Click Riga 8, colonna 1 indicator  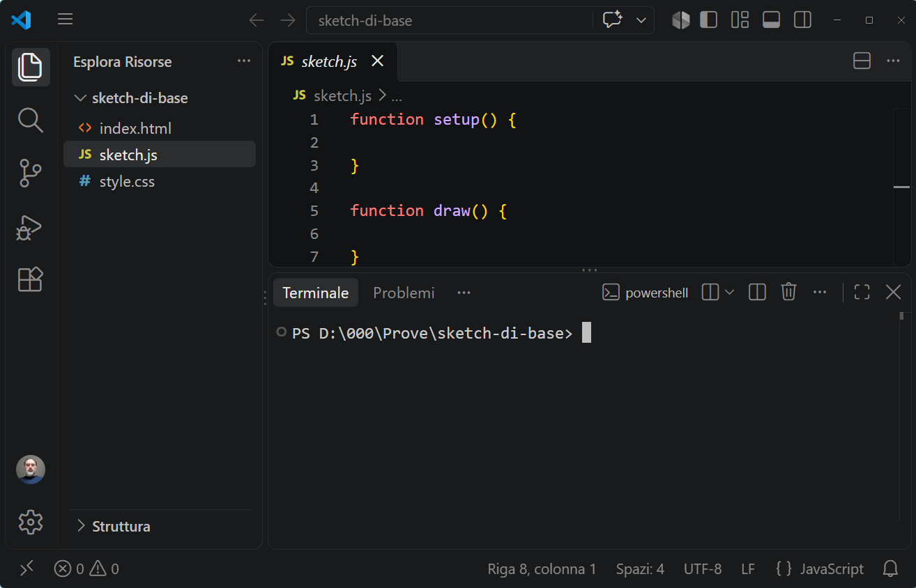(542, 568)
